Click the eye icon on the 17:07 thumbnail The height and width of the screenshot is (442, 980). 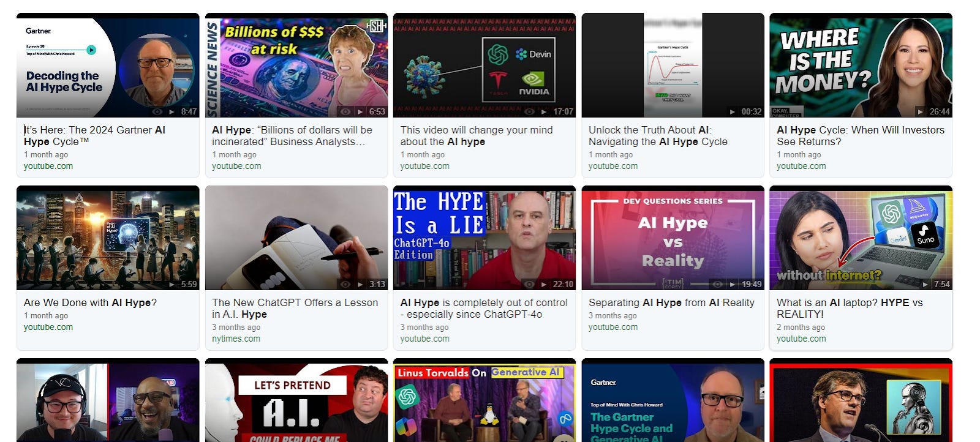click(x=530, y=111)
